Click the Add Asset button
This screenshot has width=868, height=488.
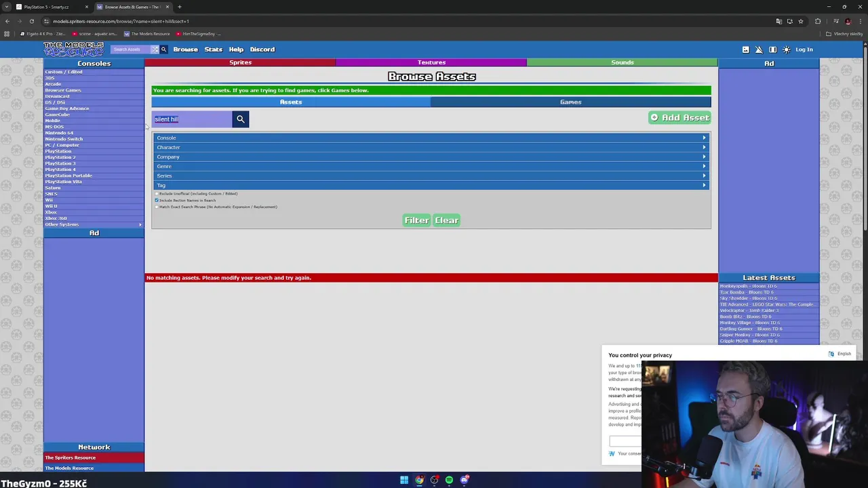coord(679,118)
